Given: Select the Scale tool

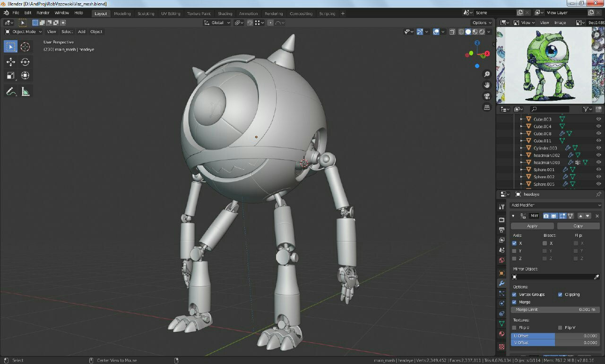Looking at the screenshot, I should pos(11,76).
